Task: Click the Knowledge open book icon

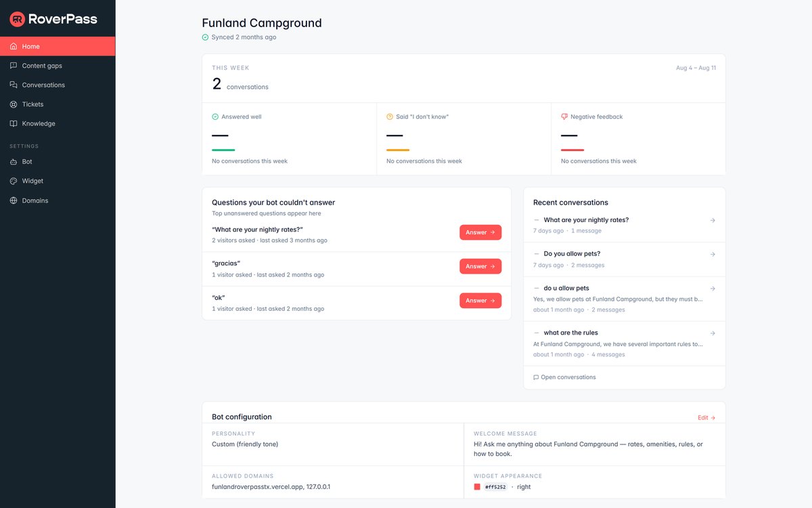Action: 14,123
